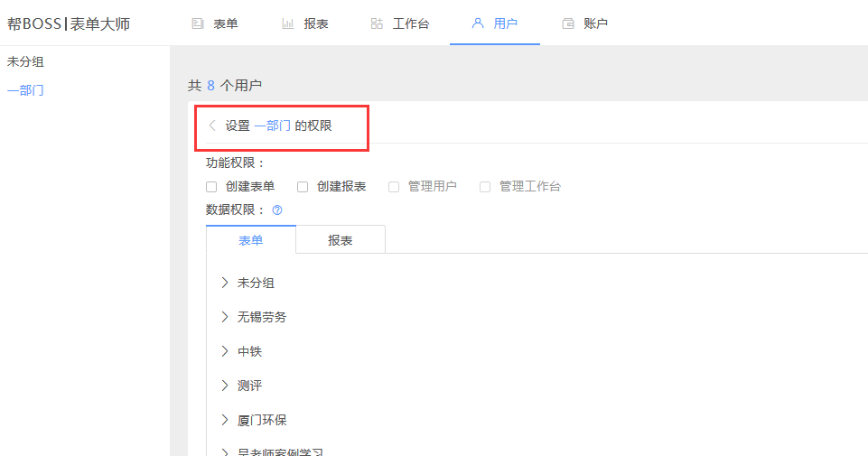Viewport: 868px width, 456px height.
Task: Click the chart icon beside 报表 in navigation
Action: click(287, 23)
